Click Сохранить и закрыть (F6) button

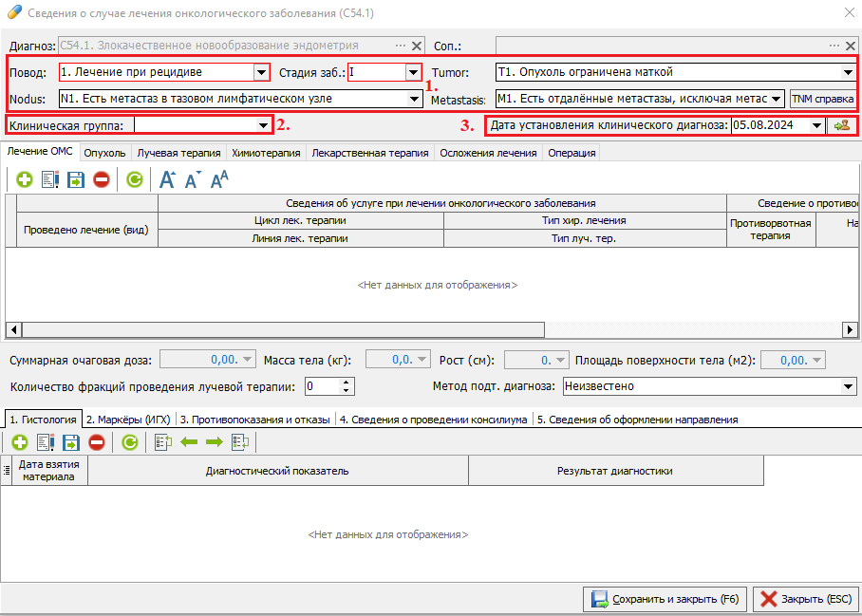pos(665,599)
